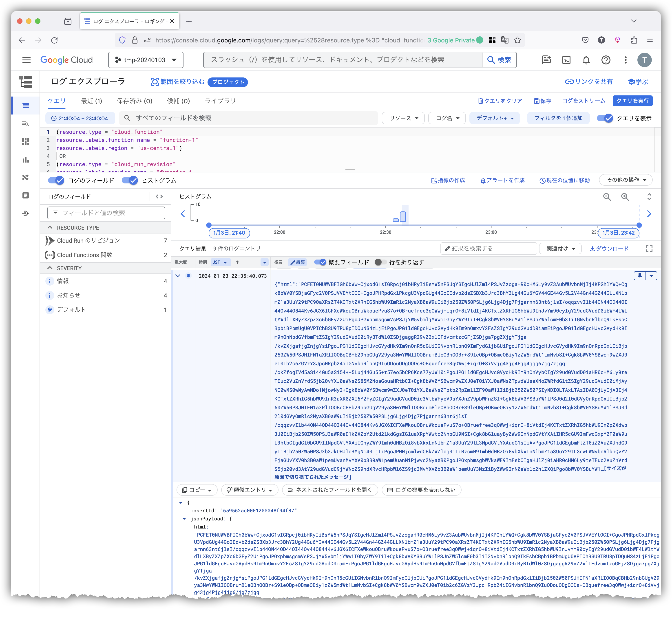Viewport: 672px width, 621px height.
Task: Open the tmp-20240103 project picker
Action: 146,60
